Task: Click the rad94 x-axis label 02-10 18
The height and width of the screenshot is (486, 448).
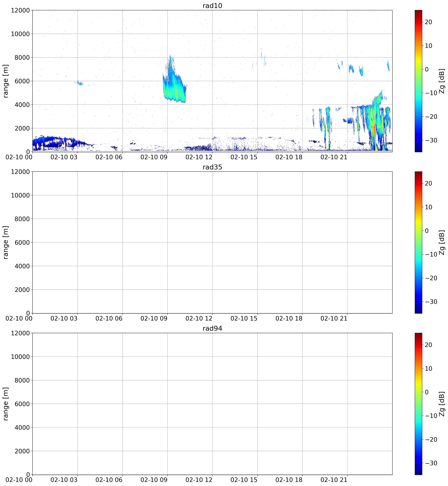Action: [x=289, y=480]
